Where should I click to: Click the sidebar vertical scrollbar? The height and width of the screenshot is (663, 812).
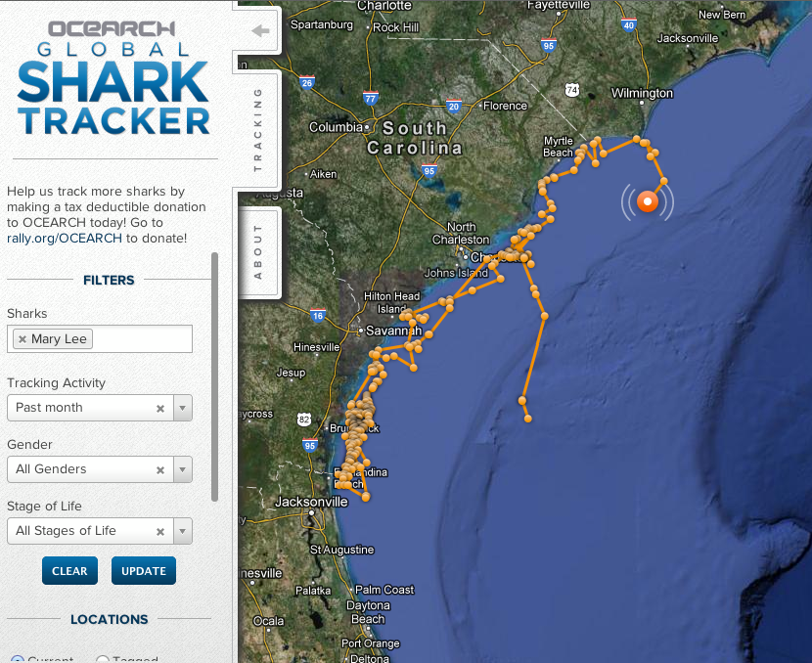[215, 376]
